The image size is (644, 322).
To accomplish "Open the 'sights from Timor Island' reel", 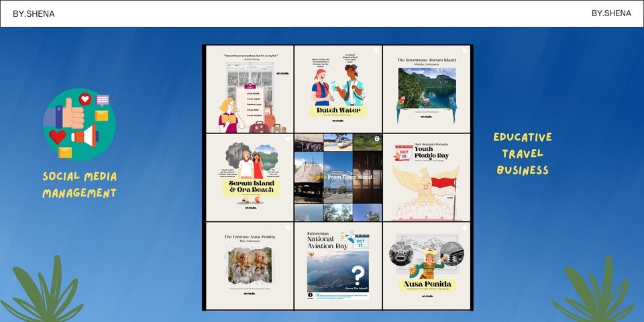I will [x=338, y=177].
